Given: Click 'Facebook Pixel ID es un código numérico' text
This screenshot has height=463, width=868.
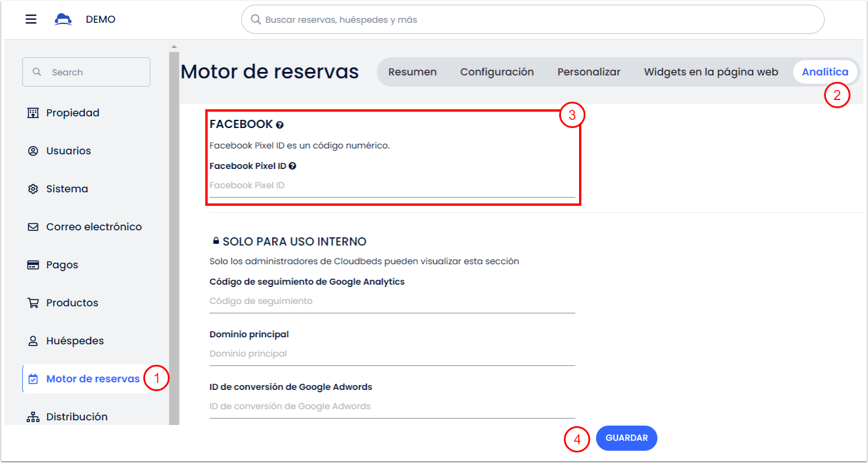Looking at the screenshot, I should (299, 146).
